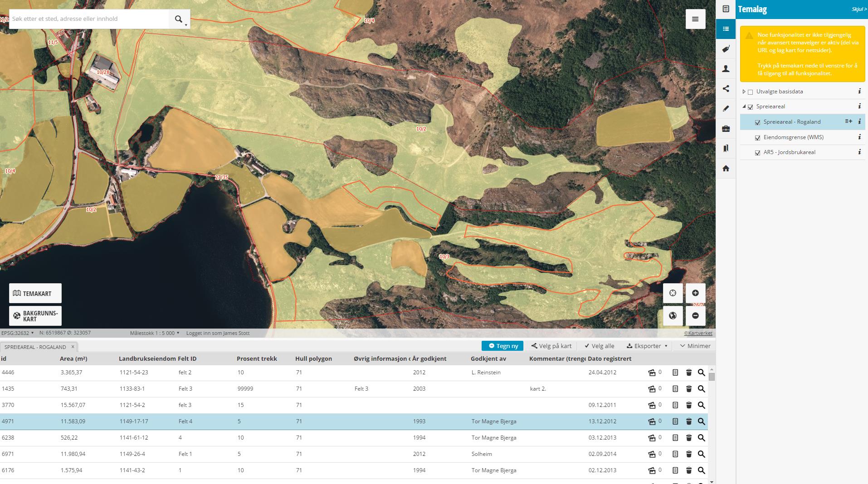
Task: Click the globe full-extent button
Action: [673, 315]
